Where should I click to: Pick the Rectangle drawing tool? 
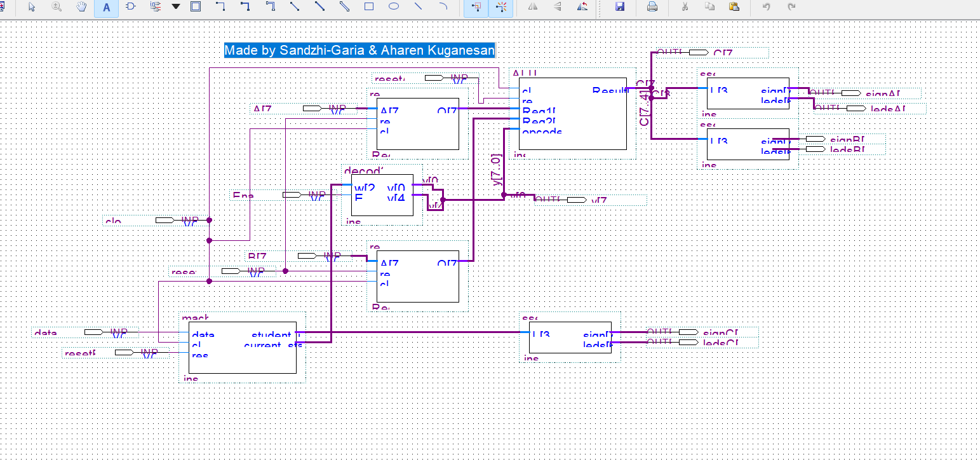tap(369, 7)
